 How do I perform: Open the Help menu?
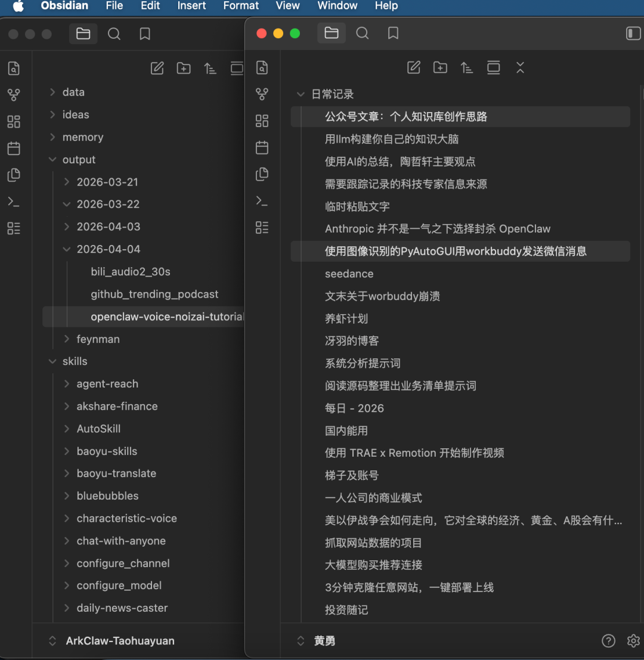click(386, 6)
